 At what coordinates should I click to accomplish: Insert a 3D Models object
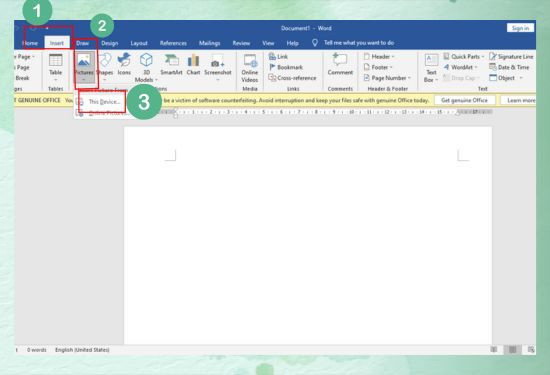click(x=146, y=68)
